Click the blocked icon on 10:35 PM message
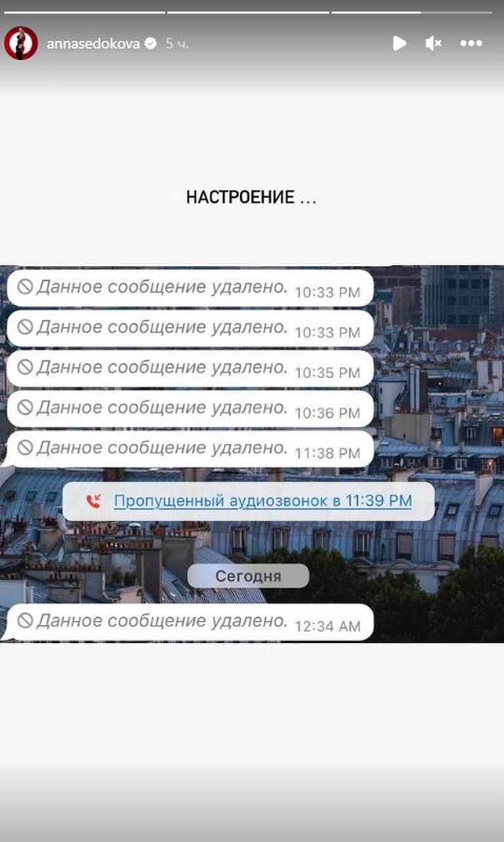Screen dimensions: 504x842 [x=25, y=368]
